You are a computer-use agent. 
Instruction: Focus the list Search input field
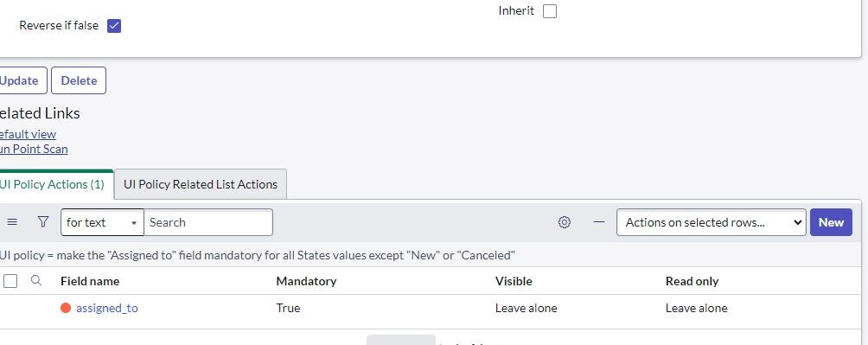point(208,222)
